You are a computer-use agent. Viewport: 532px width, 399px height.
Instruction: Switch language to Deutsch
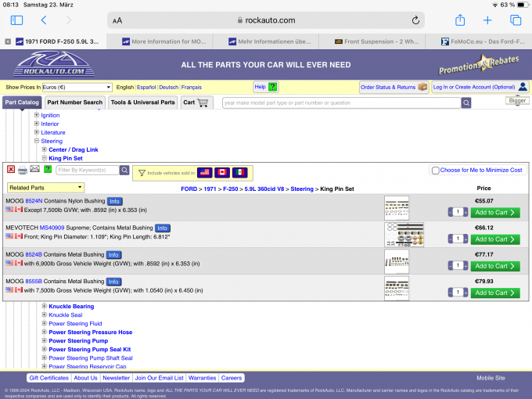coord(169,87)
